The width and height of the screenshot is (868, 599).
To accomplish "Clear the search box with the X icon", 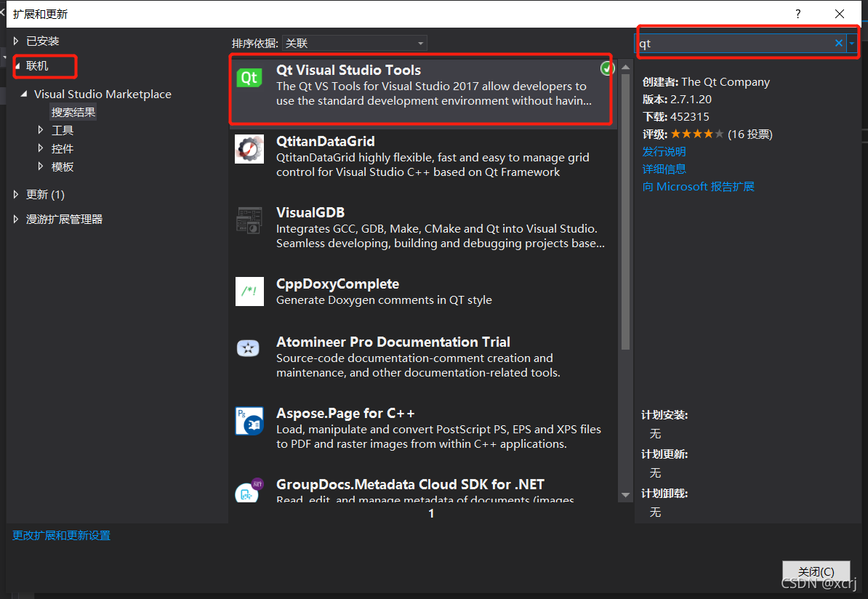I will pyautogui.click(x=839, y=43).
